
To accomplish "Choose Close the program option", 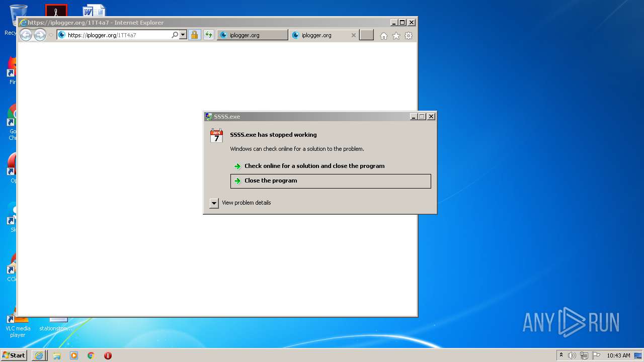I will [x=331, y=181].
